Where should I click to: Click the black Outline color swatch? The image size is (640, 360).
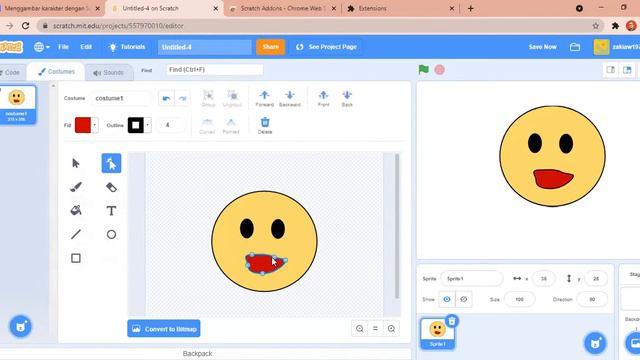(x=136, y=125)
